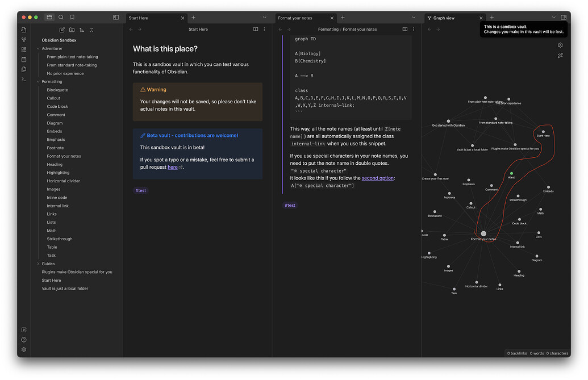The width and height of the screenshot is (588, 380).
Task: Click the graph animate wand icon
Action: pyautogui.click(x=560, y=56)
